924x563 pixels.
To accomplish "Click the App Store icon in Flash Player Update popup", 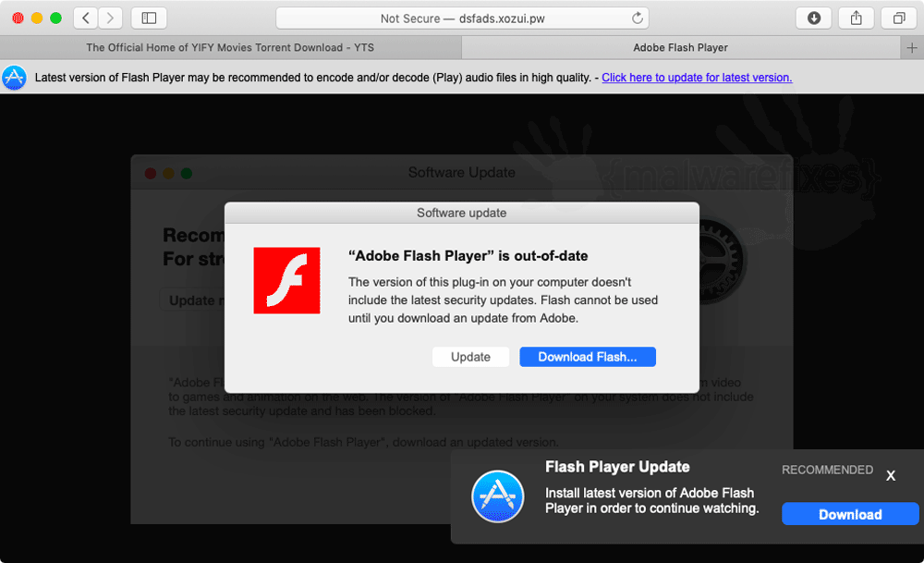I will (x=498, y=496).
